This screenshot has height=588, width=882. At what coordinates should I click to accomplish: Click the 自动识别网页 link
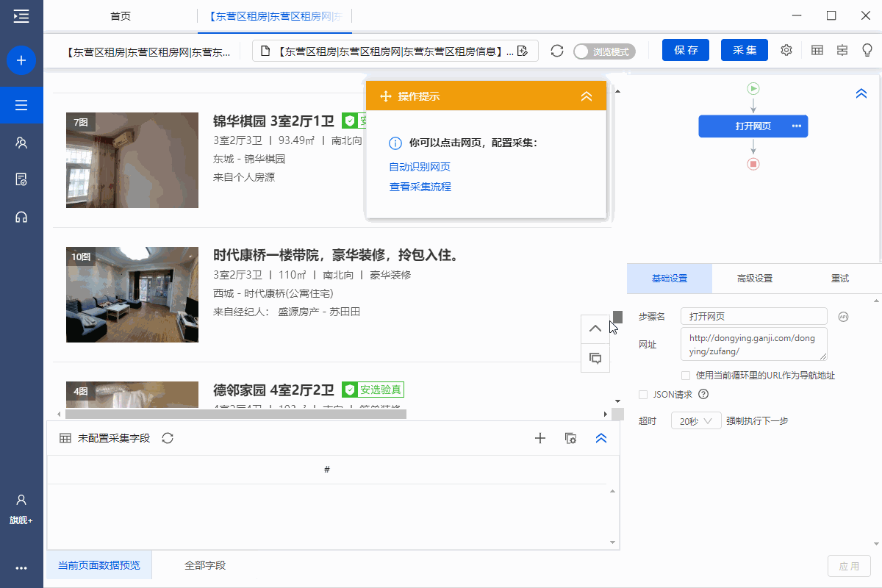click(420, 167)
